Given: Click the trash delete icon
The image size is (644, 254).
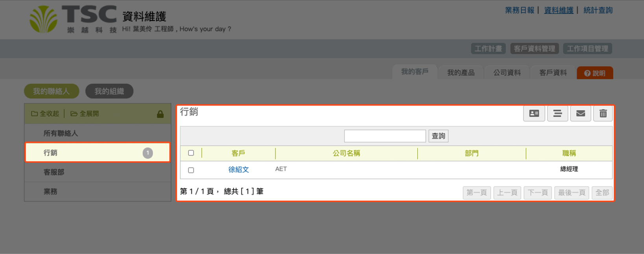Looking at the screenshot, I should 603,114.
